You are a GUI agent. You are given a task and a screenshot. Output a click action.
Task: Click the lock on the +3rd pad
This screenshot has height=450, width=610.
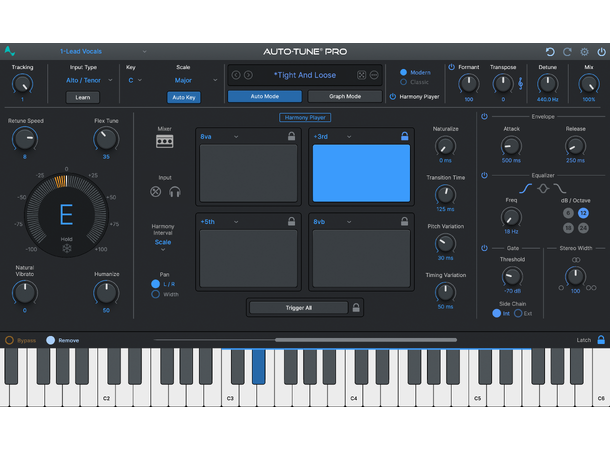click(x=405, y=136)
